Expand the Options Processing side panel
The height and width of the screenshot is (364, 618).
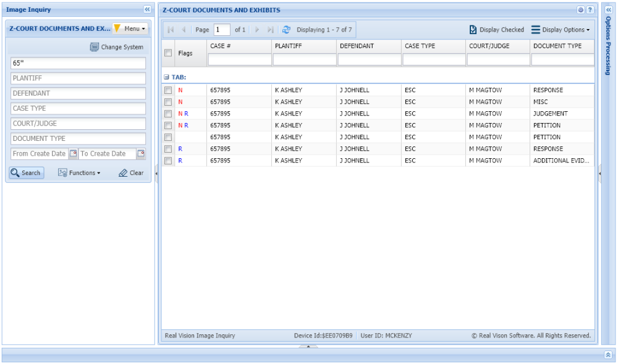[x=609, y=10]
